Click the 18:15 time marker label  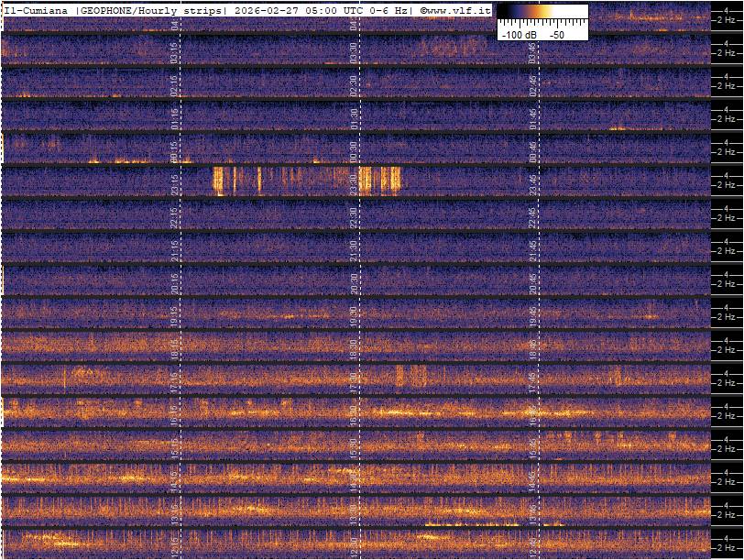174,346
